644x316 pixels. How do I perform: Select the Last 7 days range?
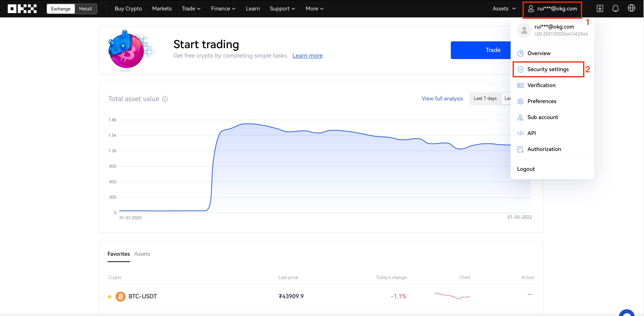pos(485,98)
